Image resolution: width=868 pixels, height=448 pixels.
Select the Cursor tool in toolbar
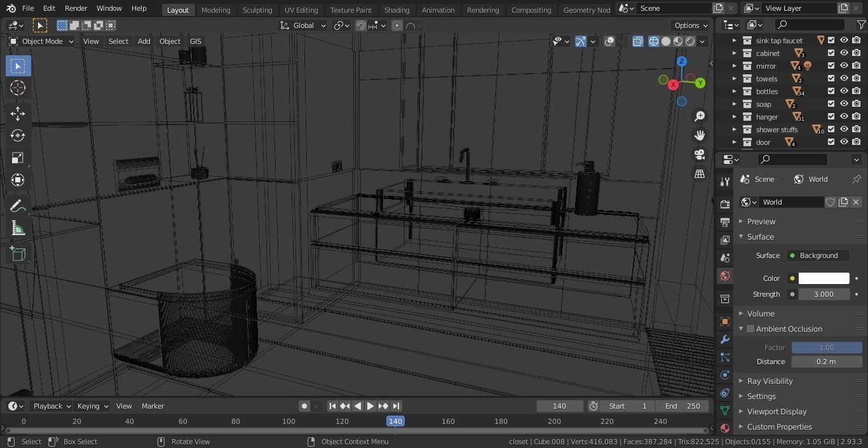(18, 88)
